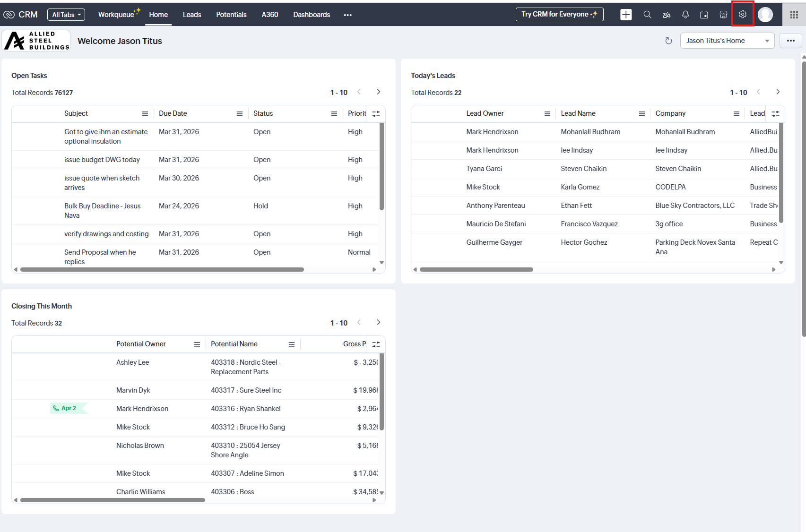Open the settings gear icon
806x532 pixels.
[742, 15]
